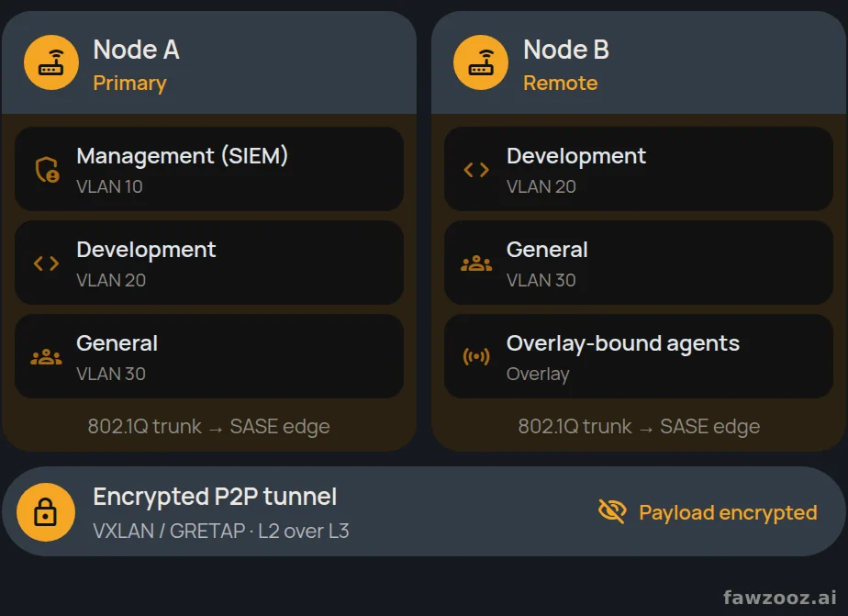Click the crossed-out eye icon near Payload encrypted
Screen dimensions: 848x616
pos(613,511)
